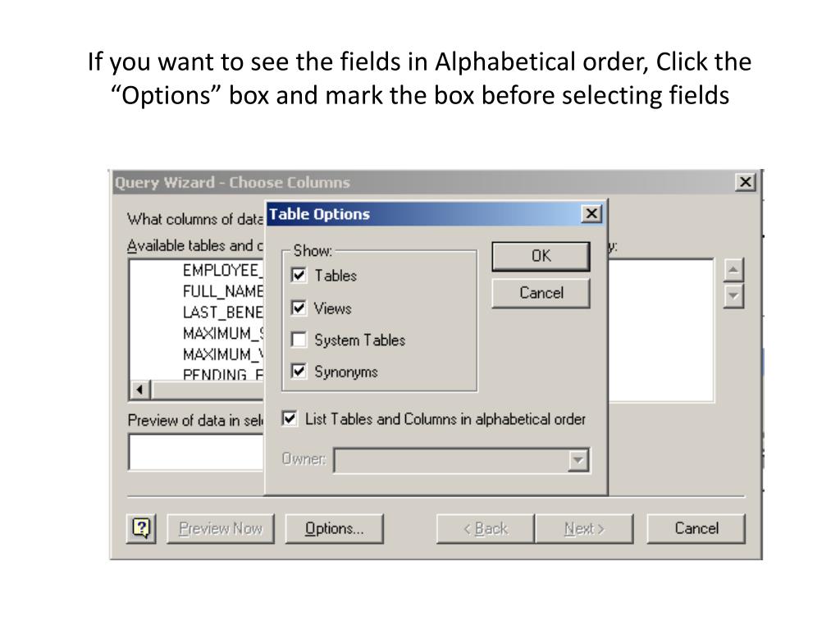Click Cancel in Table Options dialog
Screen dimensions: 840x630
pos(541,293)
